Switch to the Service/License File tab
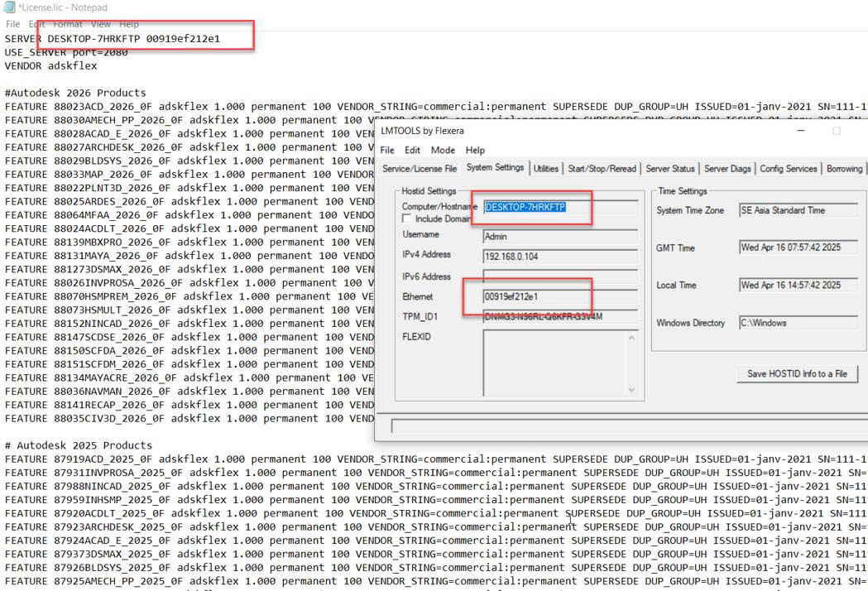Viewport: 868px width, 591px height. 419,168
